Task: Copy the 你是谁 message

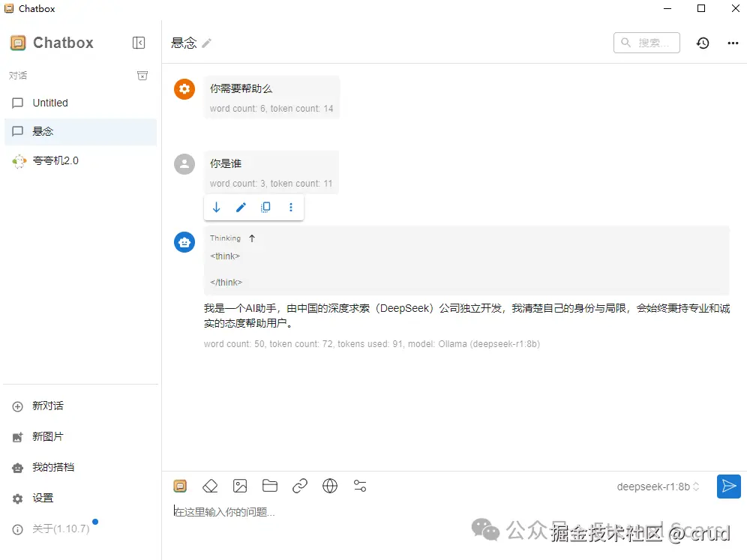Action: coord(265,207)
